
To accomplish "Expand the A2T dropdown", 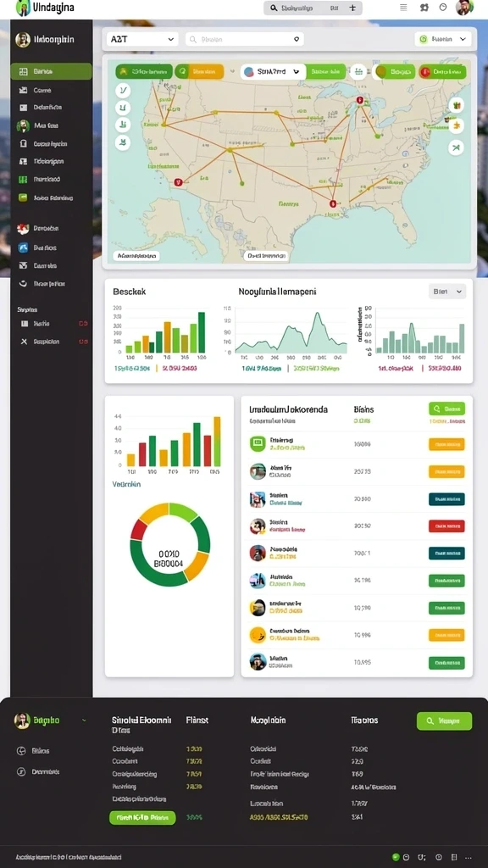I will point(142,39).
